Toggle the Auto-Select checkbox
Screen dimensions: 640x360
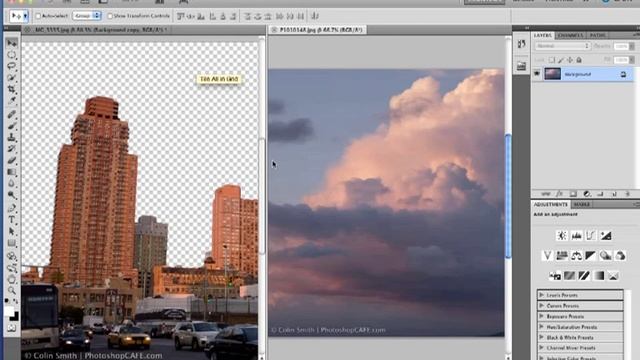click(x=38, y=16)
